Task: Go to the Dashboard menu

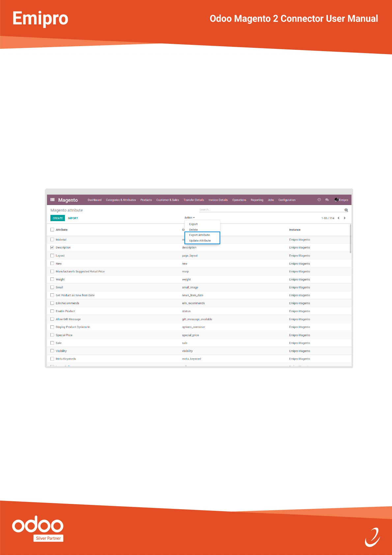Action: [x=95, y=200]
